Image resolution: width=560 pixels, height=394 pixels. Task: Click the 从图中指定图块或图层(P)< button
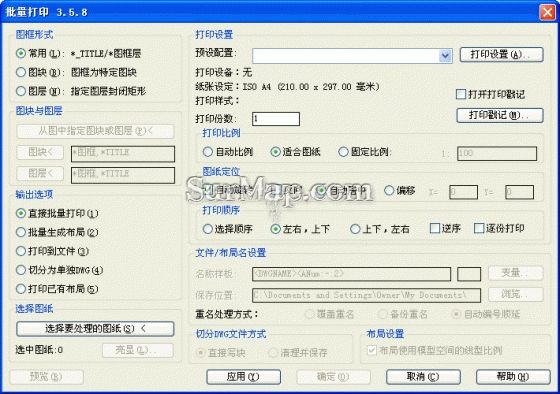click(95, 131)
